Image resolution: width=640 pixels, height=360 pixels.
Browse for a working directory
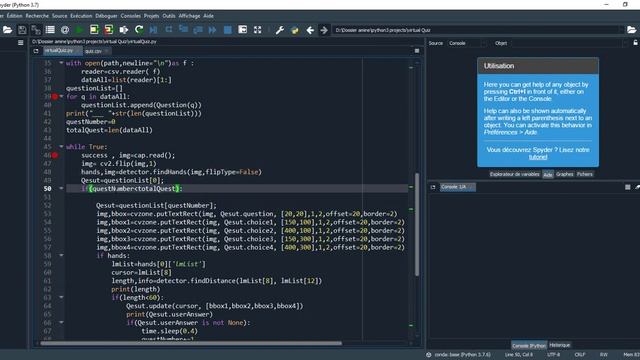click(x=631, y=30)
